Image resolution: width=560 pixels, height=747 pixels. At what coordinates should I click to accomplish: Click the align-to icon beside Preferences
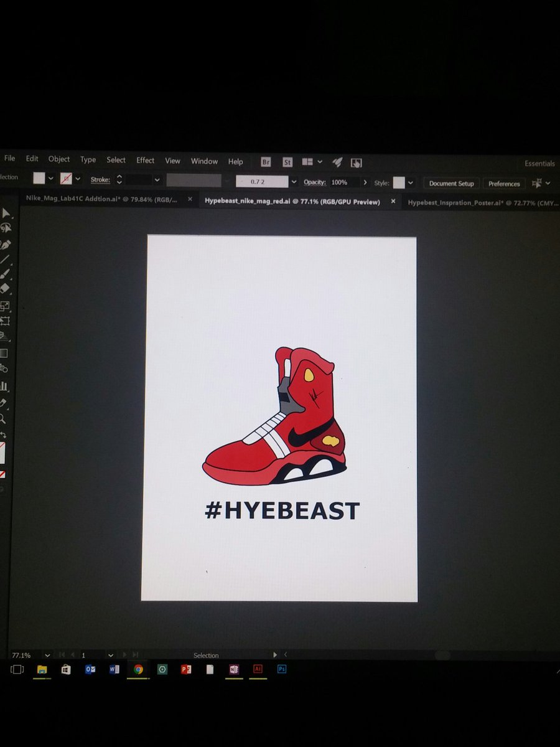point(536,183)
